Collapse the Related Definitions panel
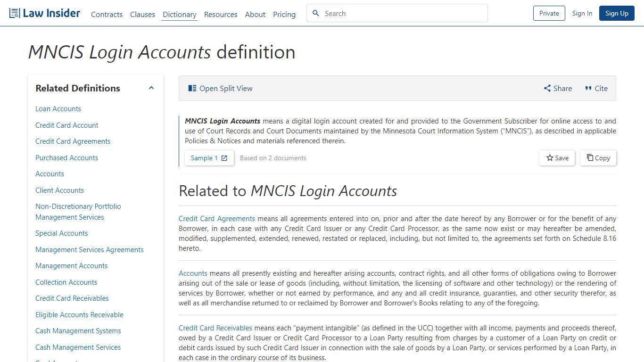Image resolution: width=644 pixels, height=362 pixels. [151, 88]
